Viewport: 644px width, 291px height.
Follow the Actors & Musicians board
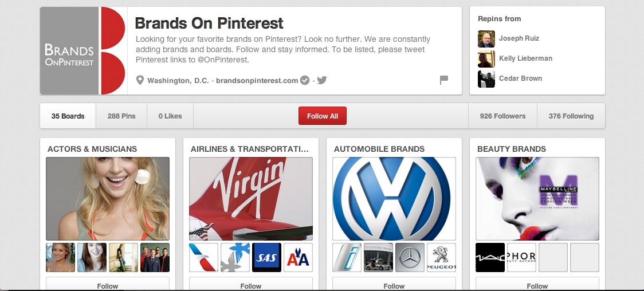click(x=108, y=285)
